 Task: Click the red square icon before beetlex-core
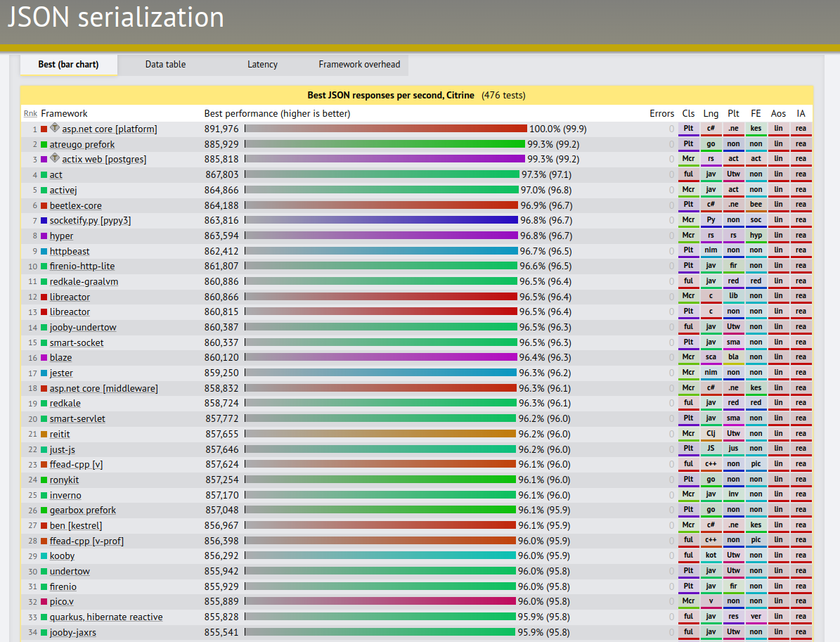44,205
